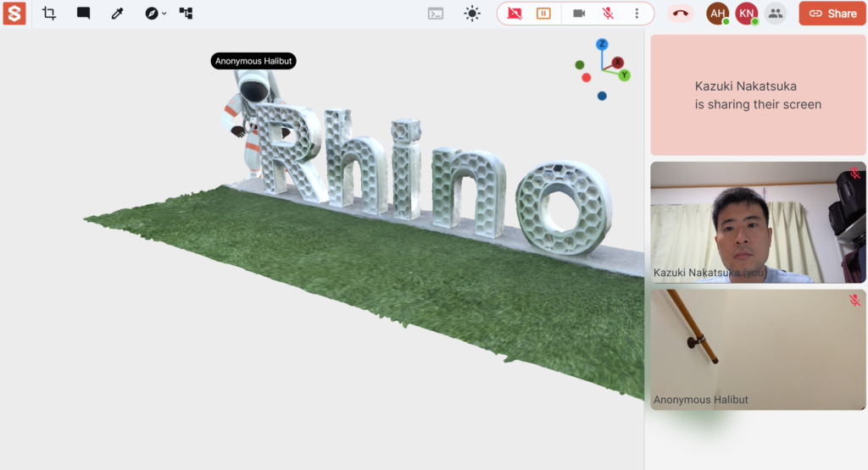This screenshot has height=470, width=868.
Task: Toggle the sun lighting settings
Action: tap(472, 14)
